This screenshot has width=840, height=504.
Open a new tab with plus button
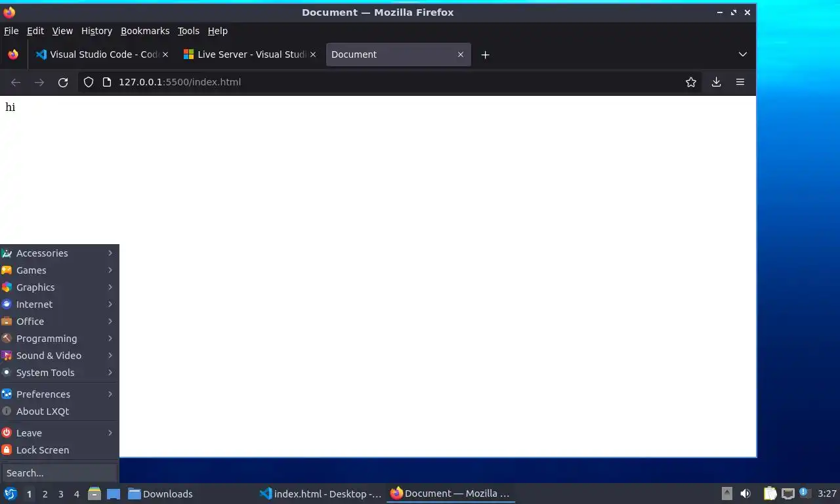tap(485, 54)
